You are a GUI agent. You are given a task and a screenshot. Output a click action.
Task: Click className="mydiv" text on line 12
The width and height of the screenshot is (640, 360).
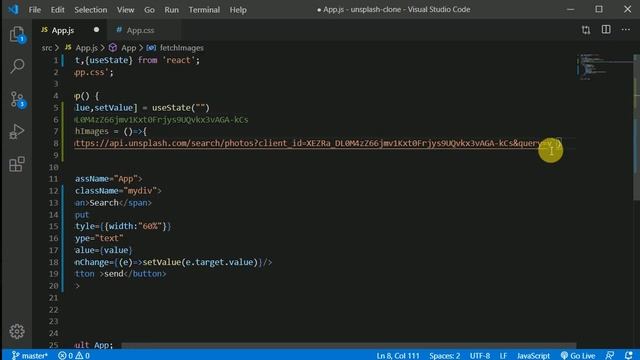point(116,191)
